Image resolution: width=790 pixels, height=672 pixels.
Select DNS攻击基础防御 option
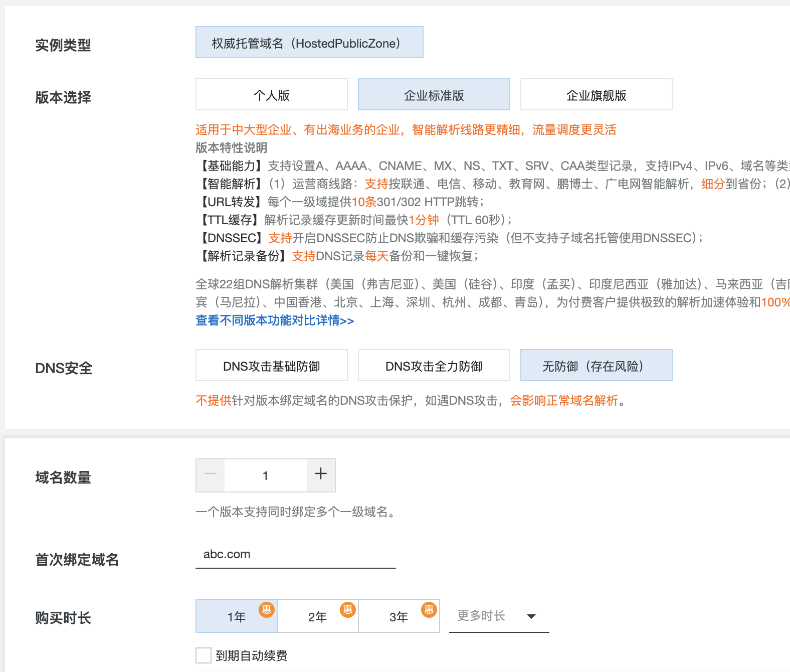point(271,365)
